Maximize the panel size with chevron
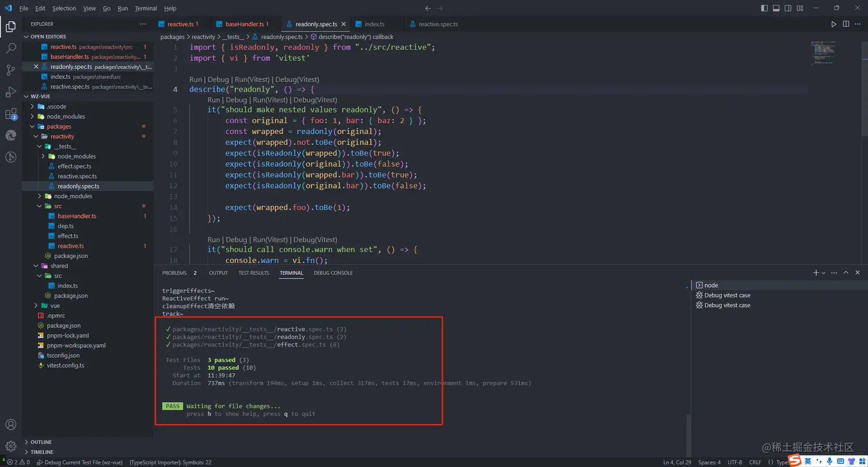 coord(846,273)
